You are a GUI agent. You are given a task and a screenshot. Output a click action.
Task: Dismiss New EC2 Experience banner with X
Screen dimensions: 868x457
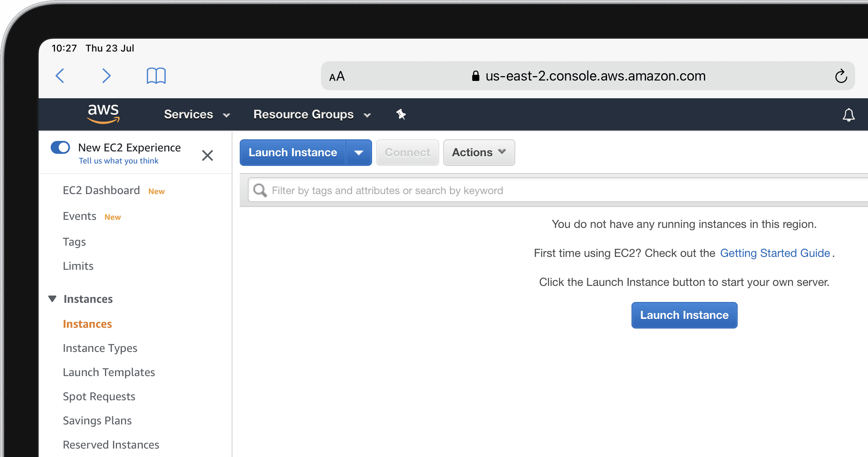207,155
